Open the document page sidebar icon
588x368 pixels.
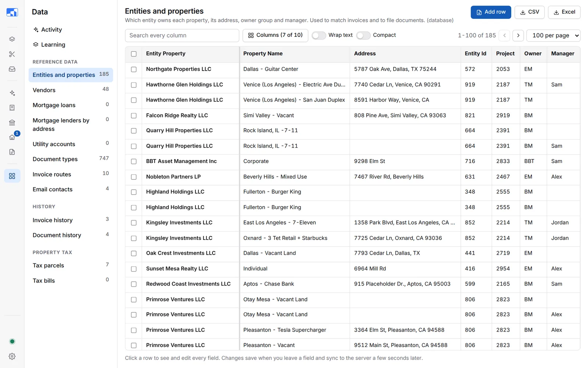[x=12, y=152]
